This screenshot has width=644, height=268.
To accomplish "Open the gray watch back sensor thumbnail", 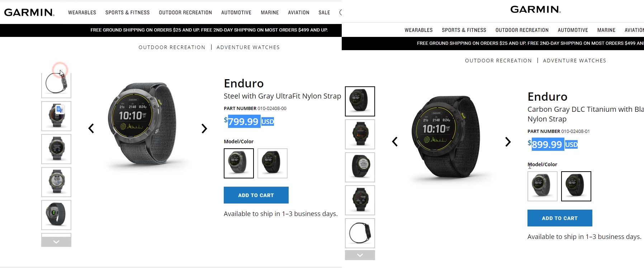I will [x=56, y=215].
